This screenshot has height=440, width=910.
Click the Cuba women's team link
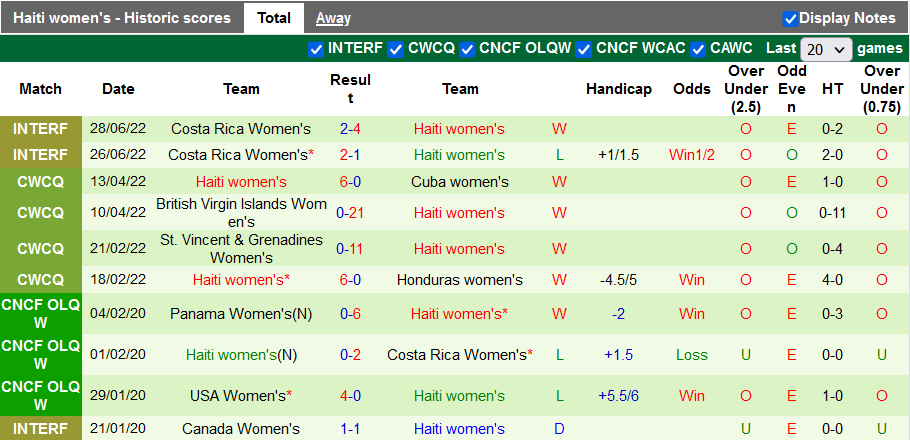coord(459,182)
